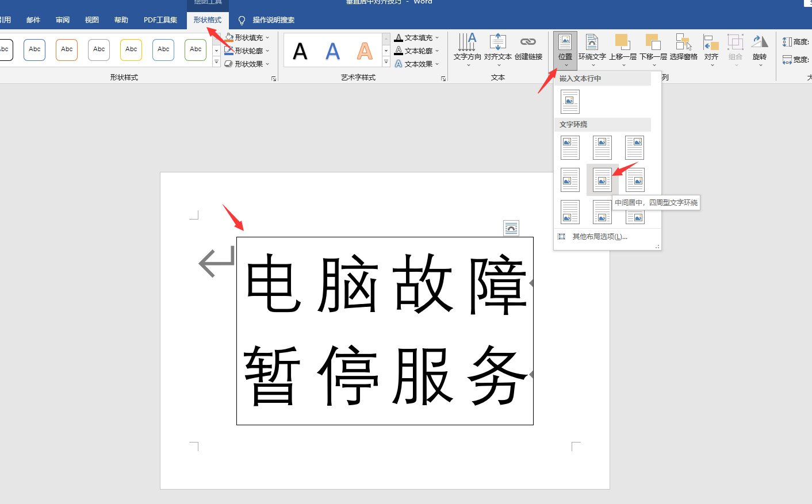Click 下移一层 send backward icon

653,50
